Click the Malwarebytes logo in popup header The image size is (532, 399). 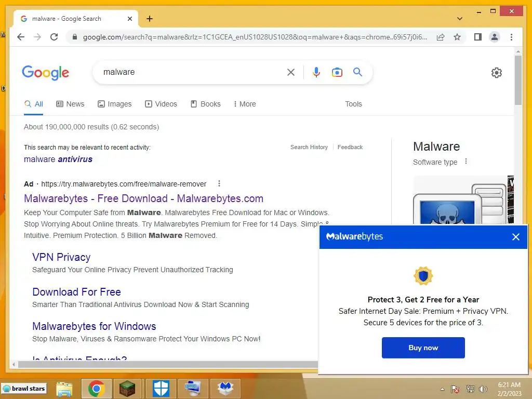tap(354, 236)
